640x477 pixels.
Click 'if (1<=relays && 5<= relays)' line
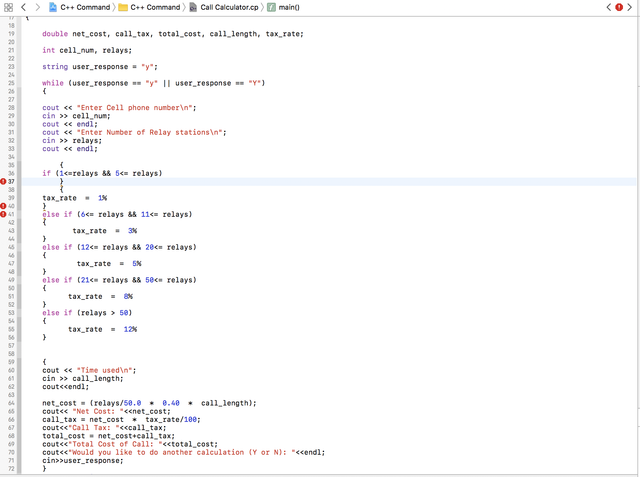(x=102, y=173)
